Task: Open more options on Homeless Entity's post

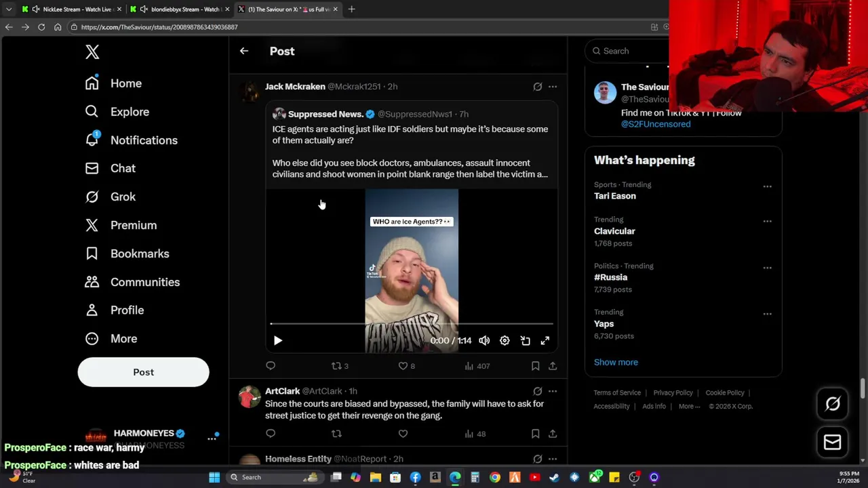Action: pyautogui.click(x=553, y=459)
